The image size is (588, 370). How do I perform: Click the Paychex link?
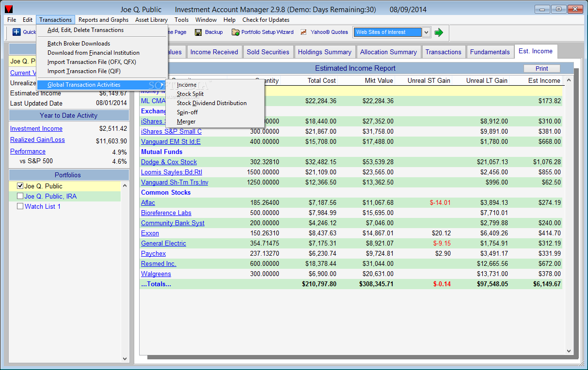pos(153,254)
